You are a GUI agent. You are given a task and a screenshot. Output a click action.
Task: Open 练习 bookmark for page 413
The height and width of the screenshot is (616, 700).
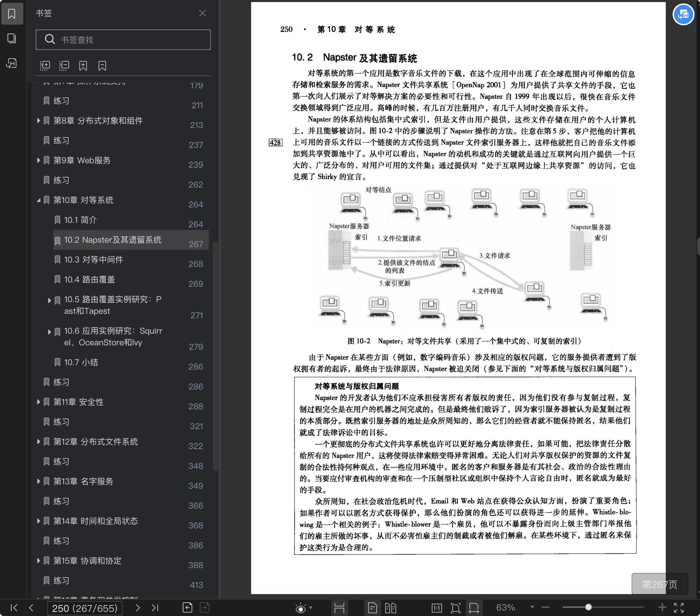(61, 581)
